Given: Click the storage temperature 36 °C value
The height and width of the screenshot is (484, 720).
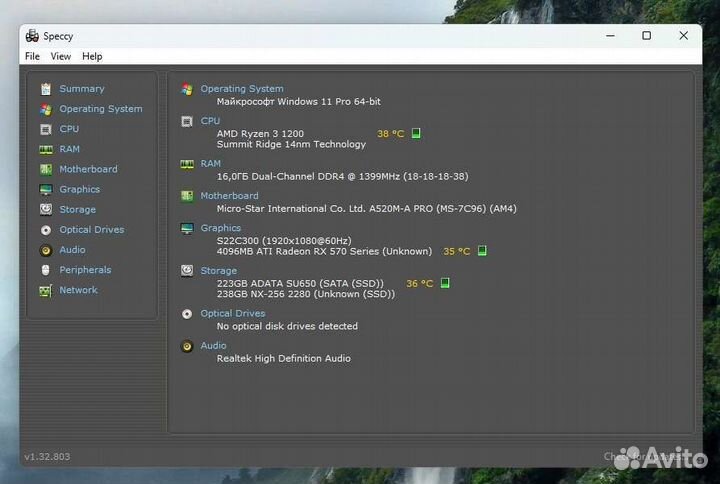Looking at the screenshot, I should [420, 283].
